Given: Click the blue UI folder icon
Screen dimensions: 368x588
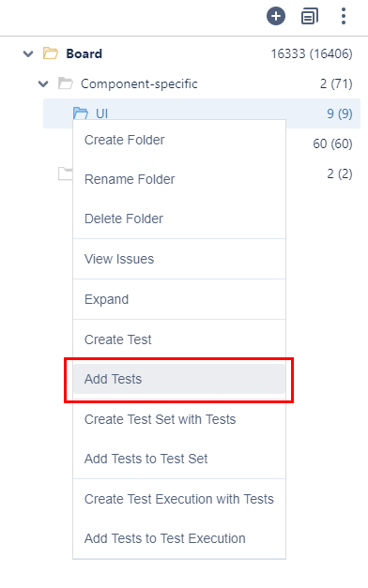Looking at the screenshot, I should click(81, 113).
